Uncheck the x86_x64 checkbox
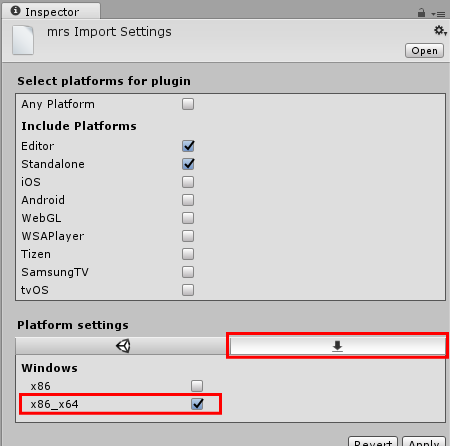This screenshot has height=446, width=450. (197, 404)
